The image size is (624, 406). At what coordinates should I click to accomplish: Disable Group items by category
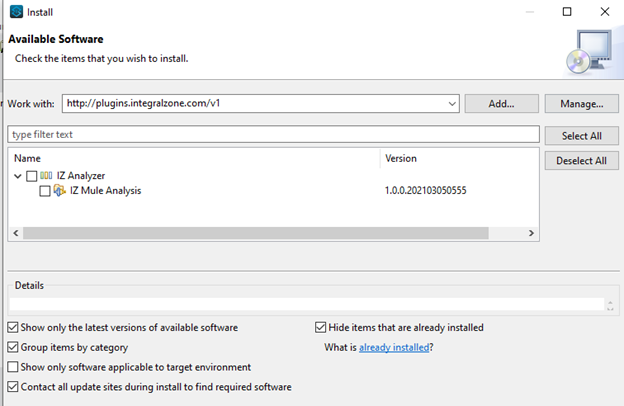(13, 347)
